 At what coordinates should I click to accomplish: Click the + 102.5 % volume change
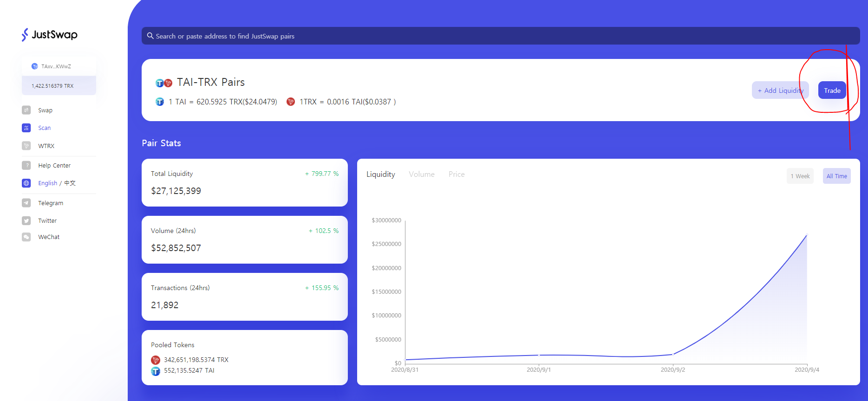click(x=324, y=231)
